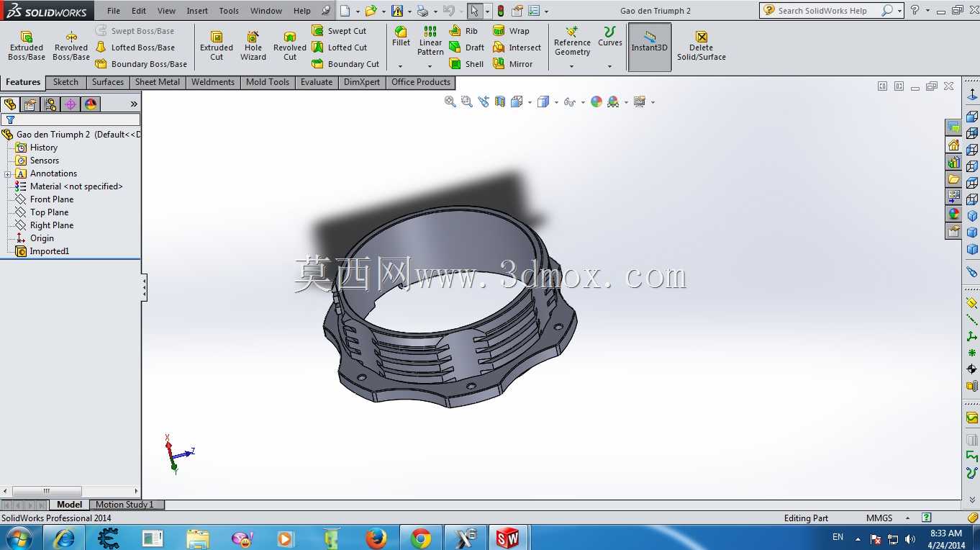Toggle the speaker volume tray icon

click(x=910, y=538)
